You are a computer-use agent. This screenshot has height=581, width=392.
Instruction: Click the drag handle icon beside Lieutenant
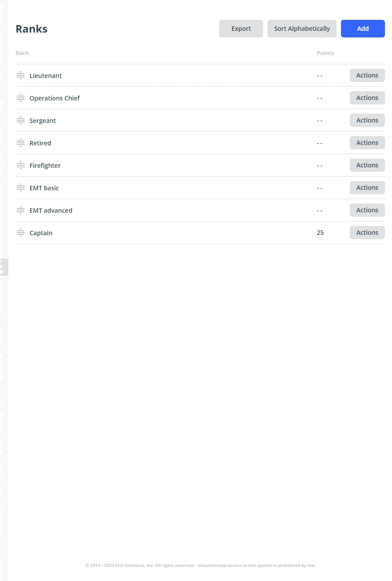pos(21,75)
